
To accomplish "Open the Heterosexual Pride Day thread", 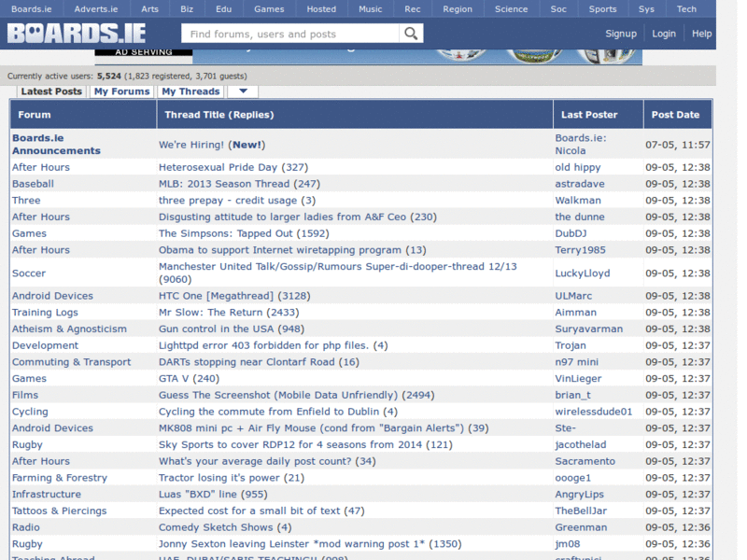I will (x=218, y=167).
